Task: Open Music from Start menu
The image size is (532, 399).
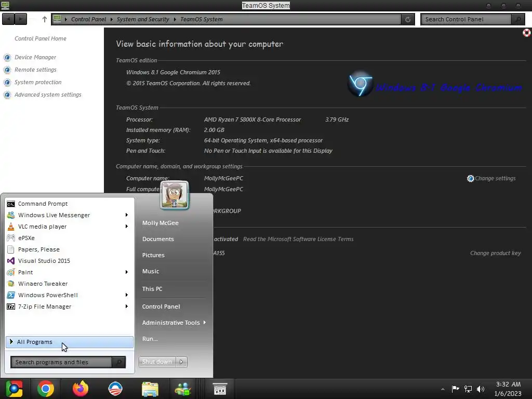Action: pos(150,271)
